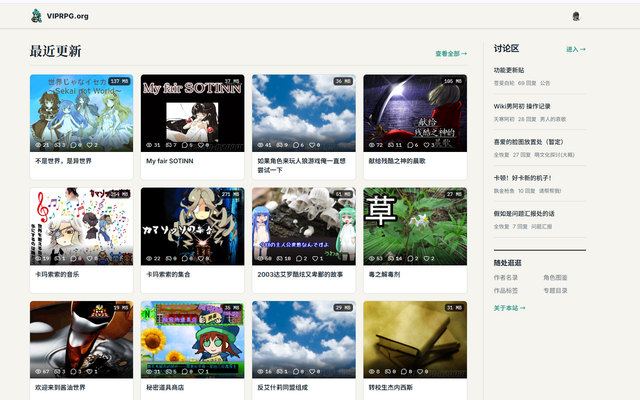Click heart icon on 秘密道具商店 card
The height and width of the screenshot is (400, 640).
[201, 371]
